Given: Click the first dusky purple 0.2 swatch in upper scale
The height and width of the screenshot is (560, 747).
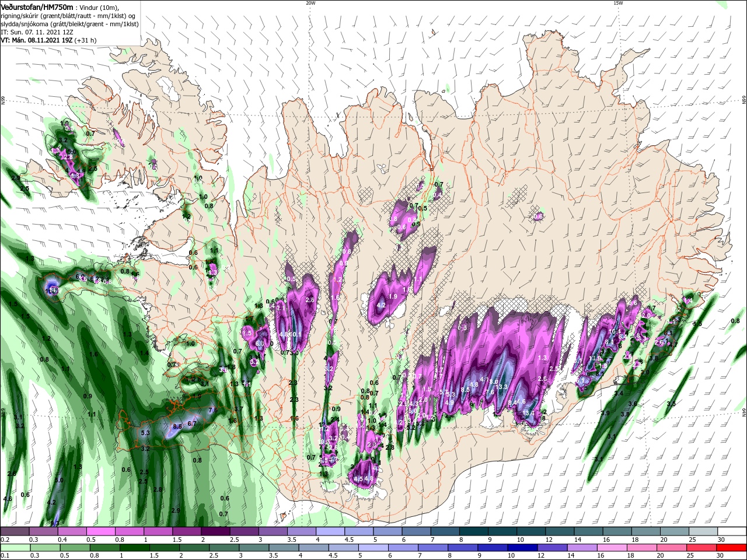Looking at the screenshot, I should 15,531.
